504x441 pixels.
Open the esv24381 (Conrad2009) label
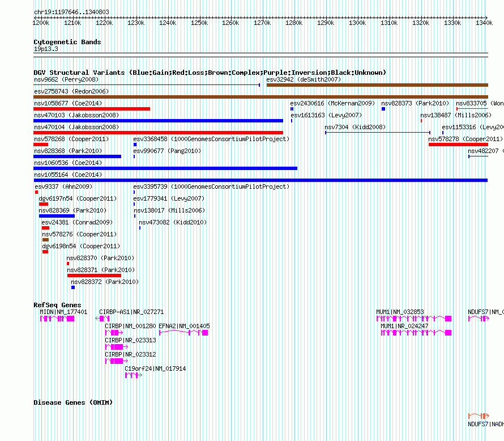pyautogui.click(x=77, y=222)
